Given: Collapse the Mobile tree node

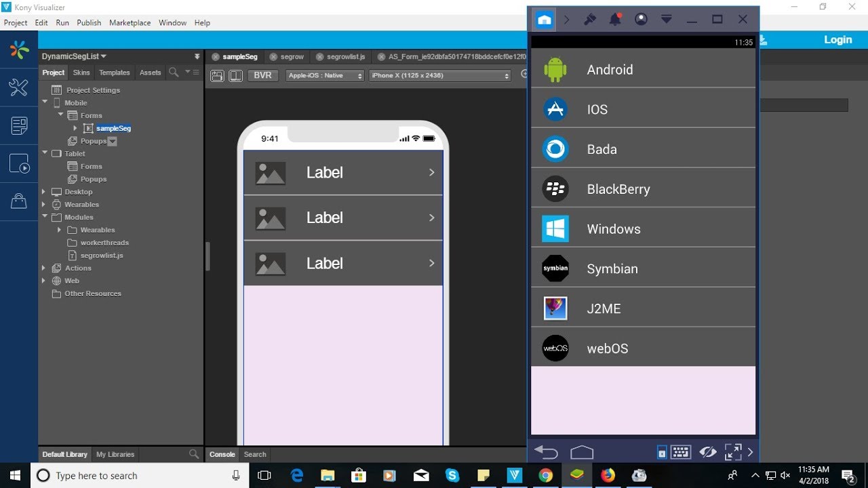Looking at the screenshot, I should [x=45, y=102].
